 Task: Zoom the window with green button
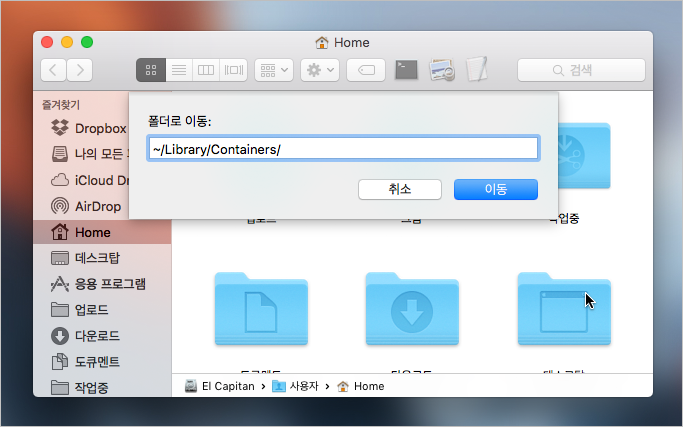coord(87,42)
